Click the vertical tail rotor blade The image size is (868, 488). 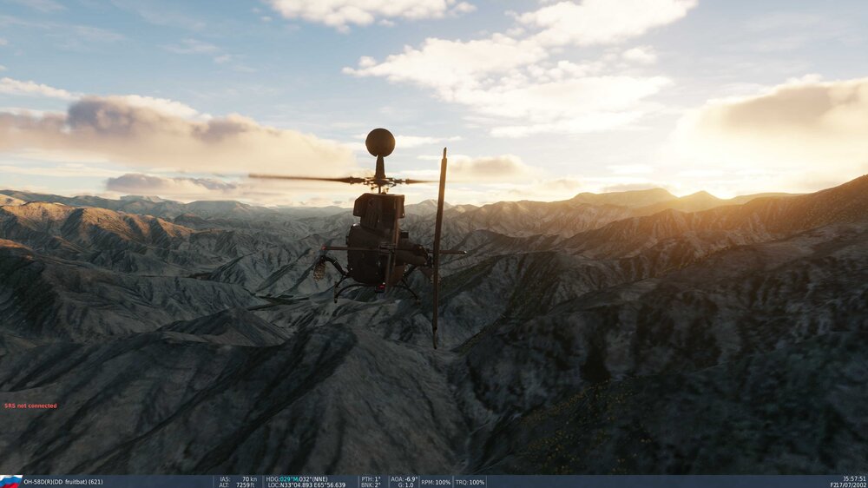pos(438,252)
